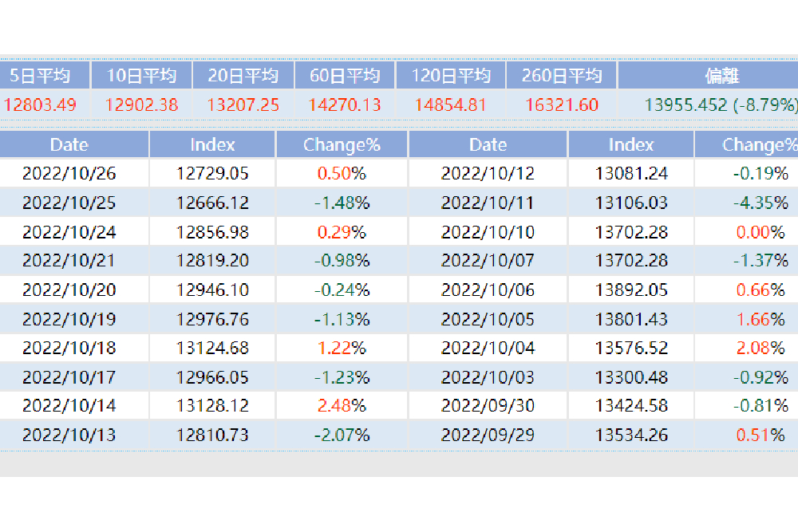Click the 0.29% change cell
The image size is (798, 532).
[x=342, y=232]
